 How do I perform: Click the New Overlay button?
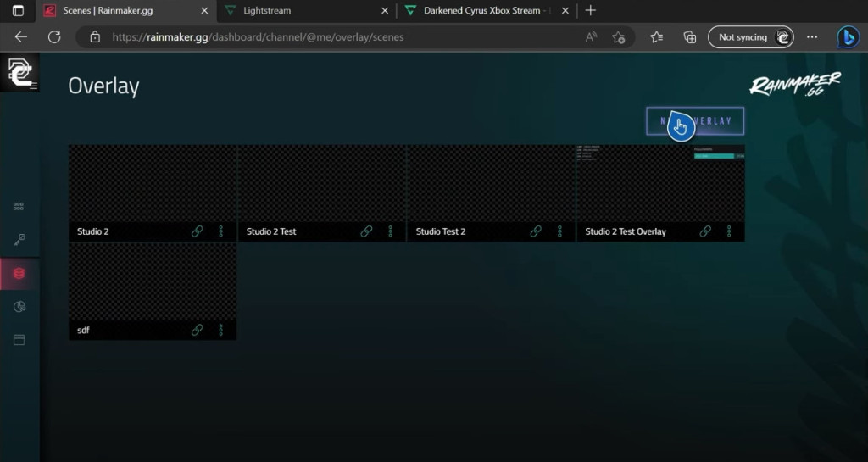coord(695,121)
